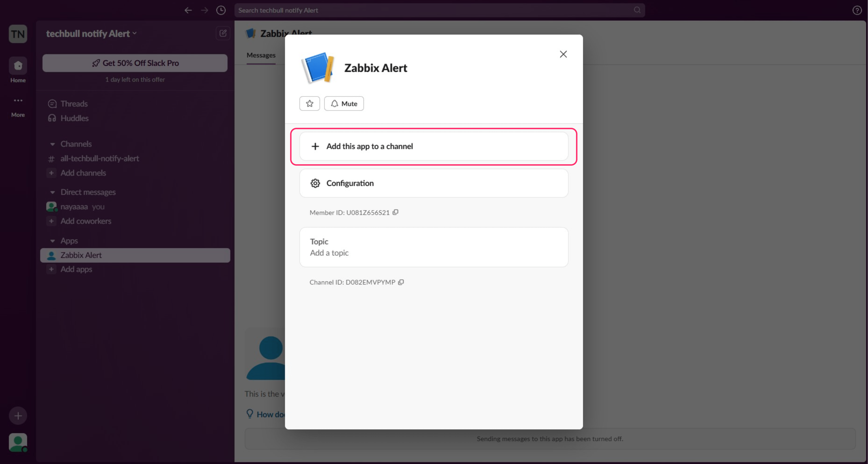Star the Zabbix Alert app
The image size is (868, 464).
tap(309, 104)
